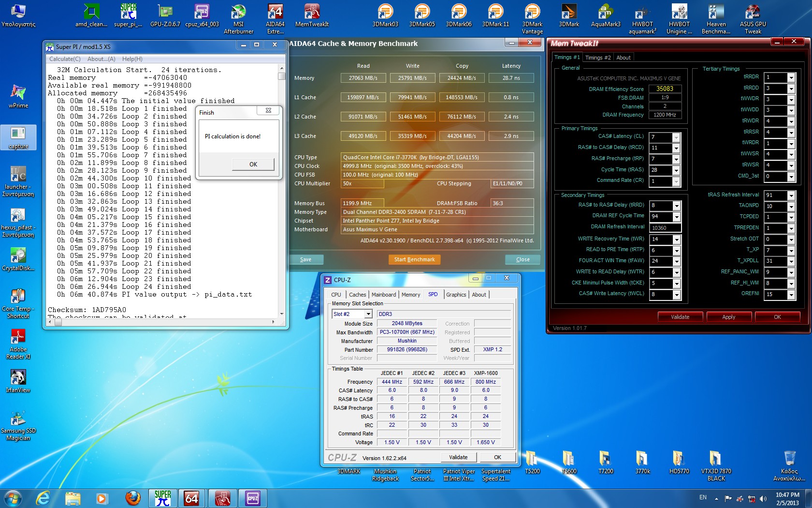Screen dimensions: 812x508
Task: Open the Adobe Reader XI desktop icon
Action: coord(18,344)
